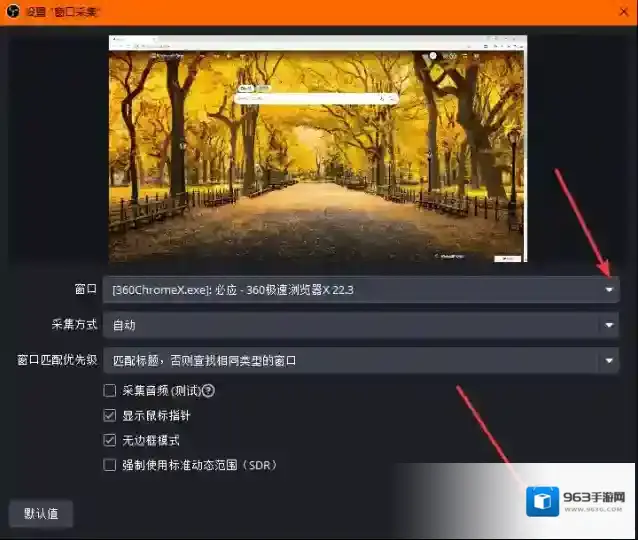Open the 窗口 window selection dropdown
The height and width of the screenshot is (540, 638).
click(x=361, y=290)
